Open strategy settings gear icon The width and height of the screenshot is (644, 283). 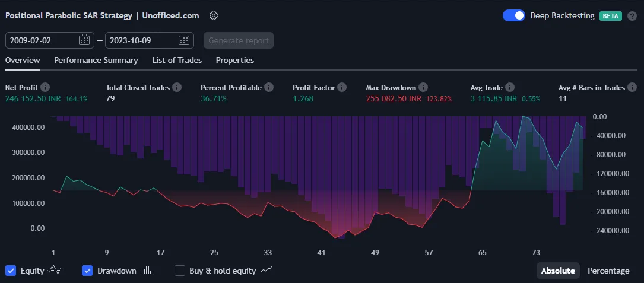click(x=214, y=15)
